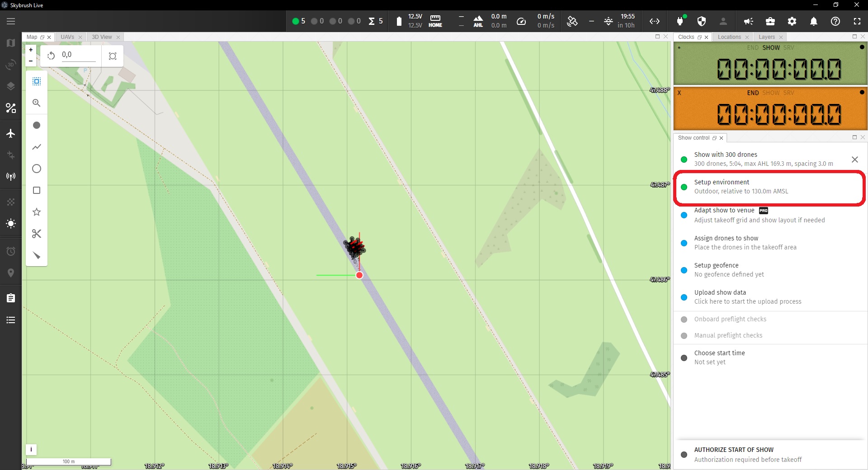Screen dimensions: 868x470
Task: Click the layers icon in the left sidebar
Action: point(10,86)
